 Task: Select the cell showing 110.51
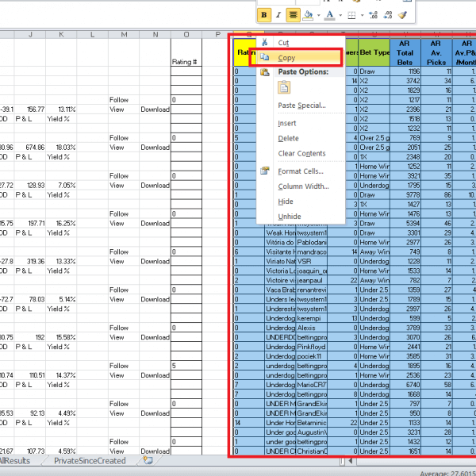(x=30, y=375)
